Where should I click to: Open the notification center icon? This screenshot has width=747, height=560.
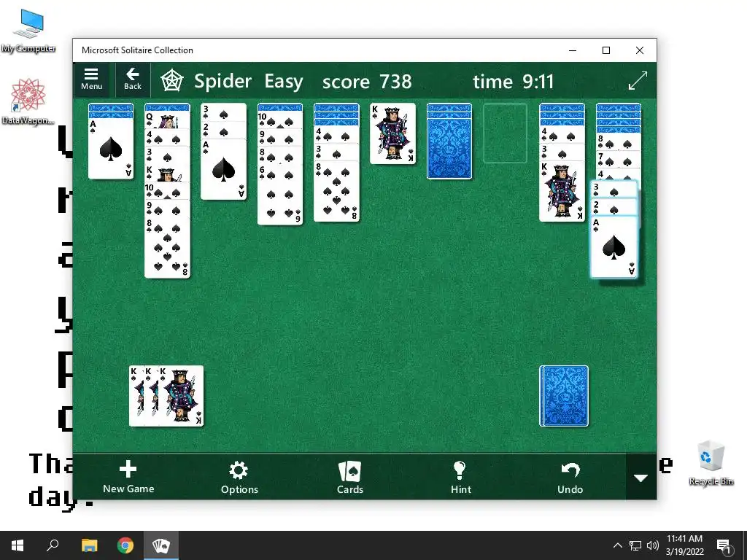[724, 545]
